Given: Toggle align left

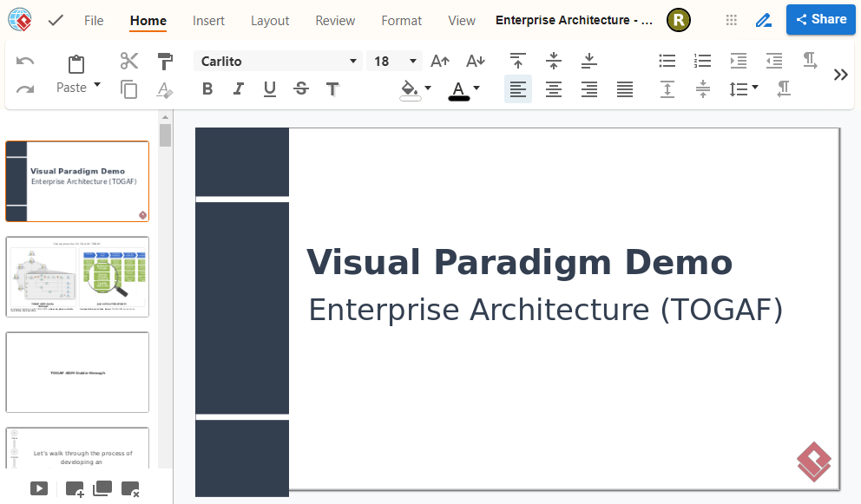Looking at the screenshot, I should [518, 89].
